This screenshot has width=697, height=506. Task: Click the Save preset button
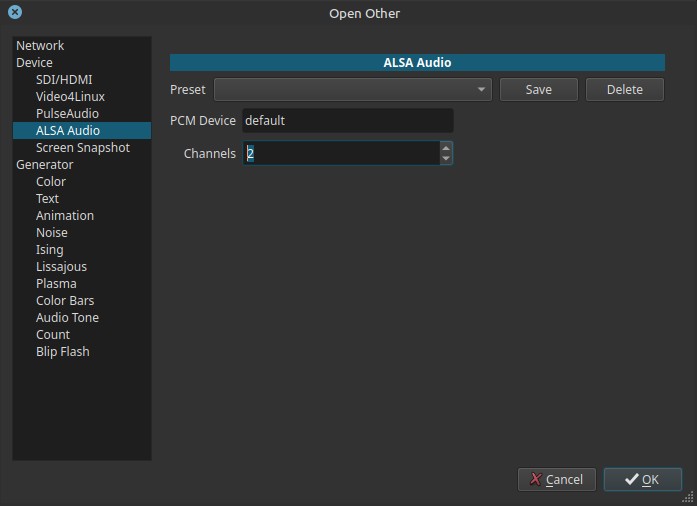tap(538, 89)
